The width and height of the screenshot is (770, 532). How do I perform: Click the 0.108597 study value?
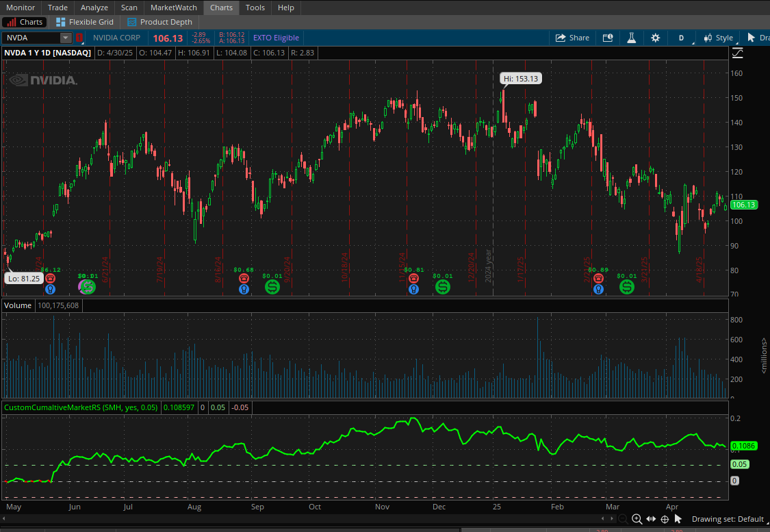[179, 407]
